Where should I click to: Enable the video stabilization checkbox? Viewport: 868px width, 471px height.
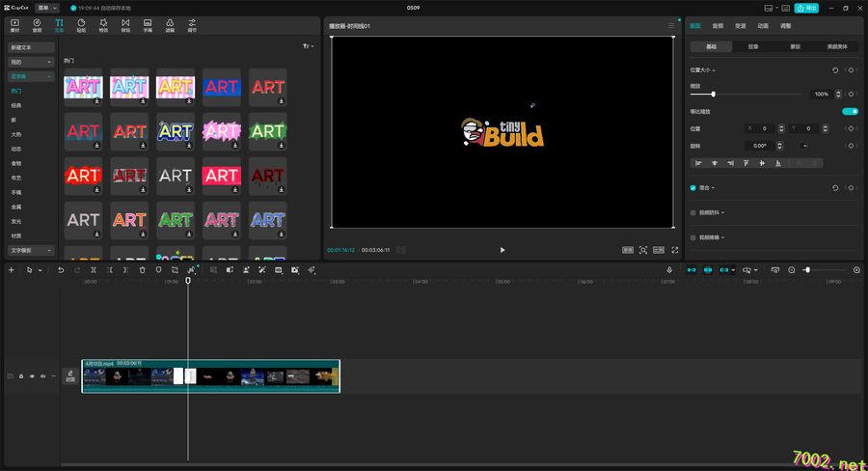[x=693, y=212]
